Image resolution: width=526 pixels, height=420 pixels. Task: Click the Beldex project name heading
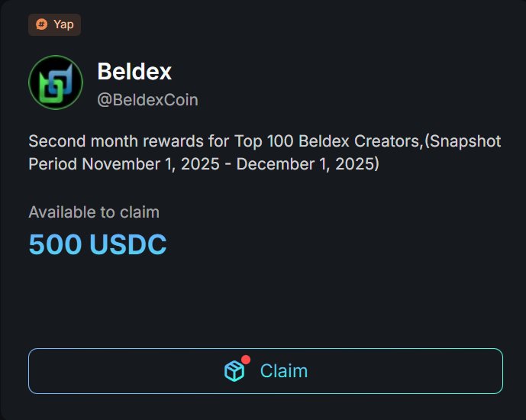point(134,72)
